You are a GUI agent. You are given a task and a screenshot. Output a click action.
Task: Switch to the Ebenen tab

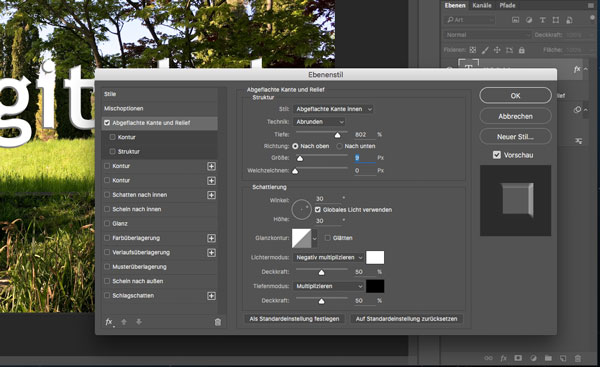455,5
